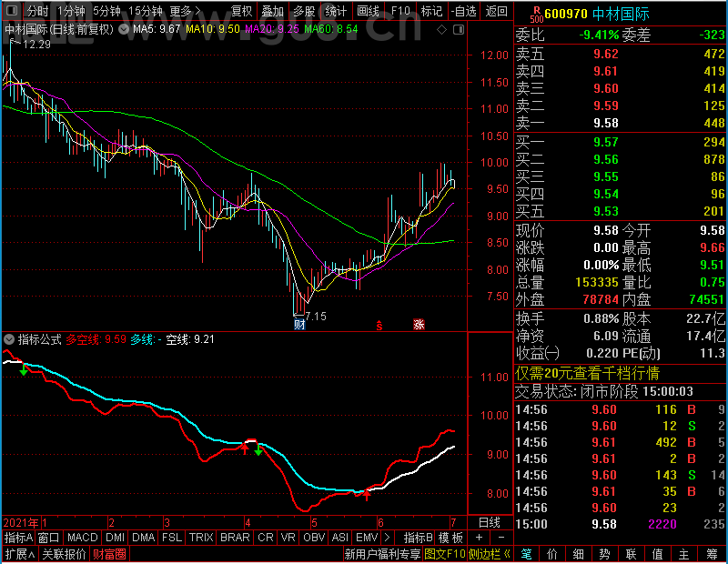Open the 财富圈 tab

pyautogui.click(x=109, y=554)
